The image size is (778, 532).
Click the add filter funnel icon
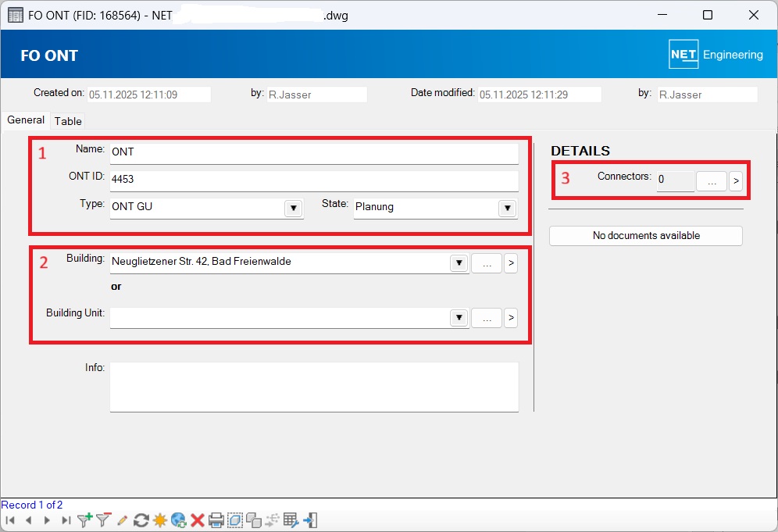tap(84, 520)
